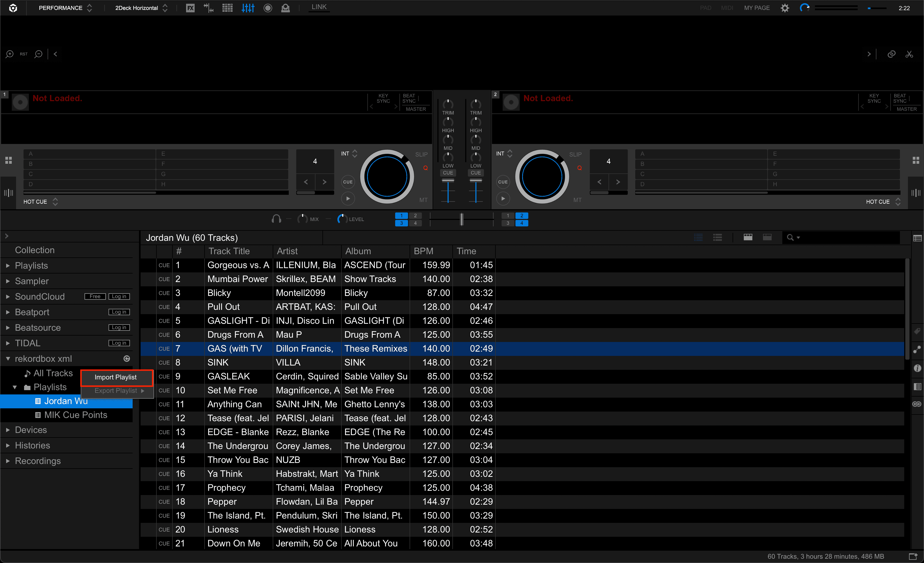Open the Collection item
924x563 pixels.
pos(34,250)
